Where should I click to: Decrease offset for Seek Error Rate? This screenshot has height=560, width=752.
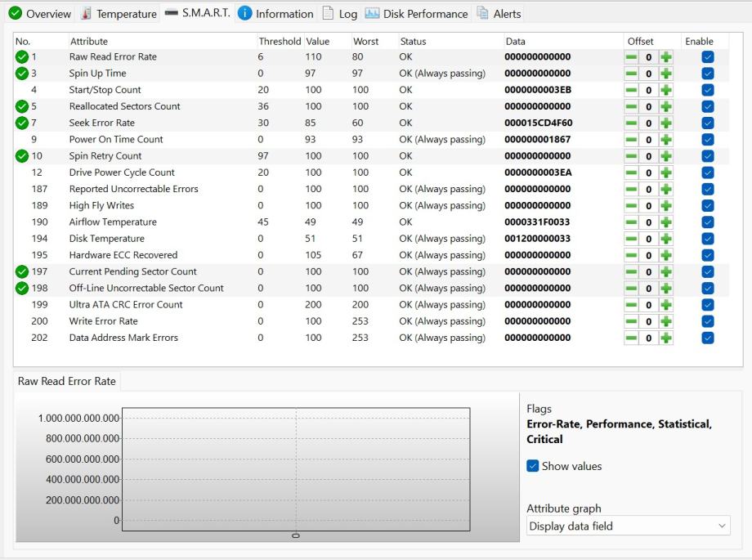click(631, 123)
